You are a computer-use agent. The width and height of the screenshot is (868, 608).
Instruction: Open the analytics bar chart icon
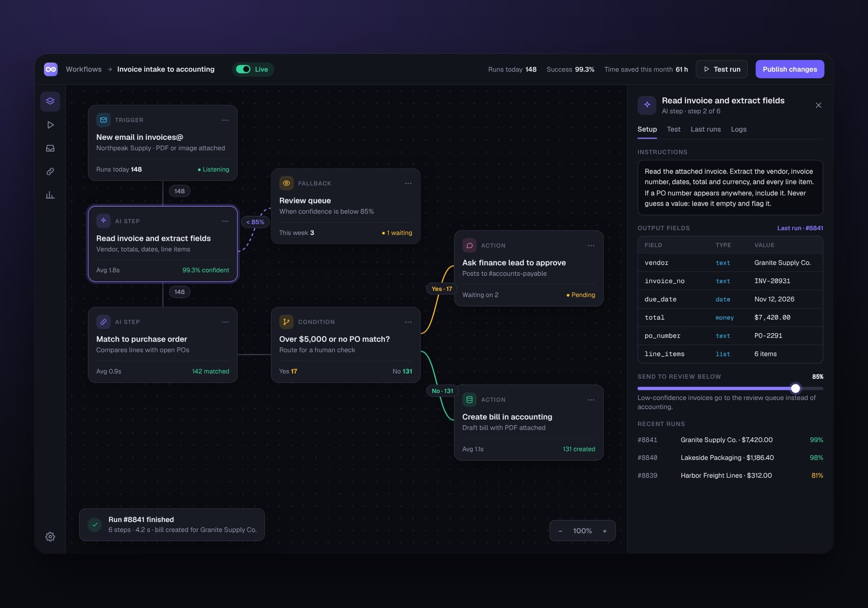pyautogui.click(x=50, y=195)
